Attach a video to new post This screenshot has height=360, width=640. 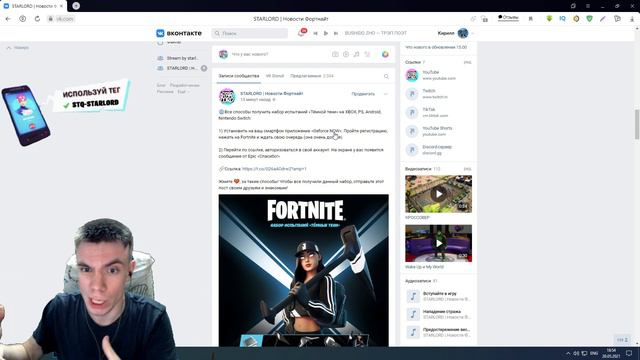coord(346,54)
